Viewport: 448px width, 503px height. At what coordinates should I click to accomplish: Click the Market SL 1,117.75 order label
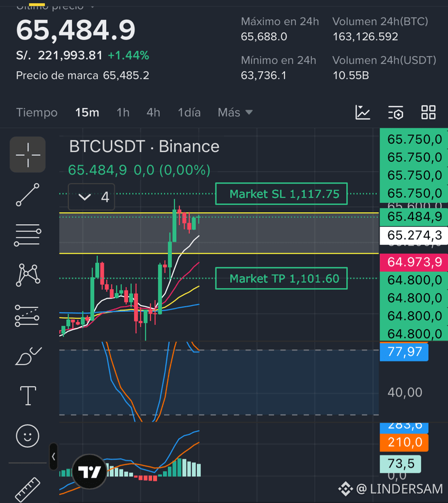(x=282, y=194)
